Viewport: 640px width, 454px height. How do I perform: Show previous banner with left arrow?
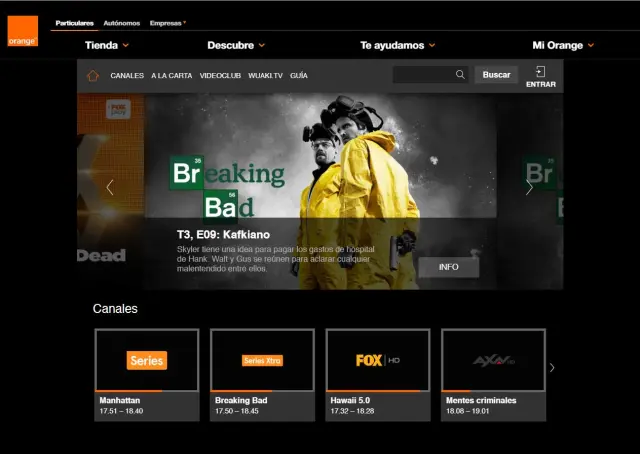(x=110, y=187)
